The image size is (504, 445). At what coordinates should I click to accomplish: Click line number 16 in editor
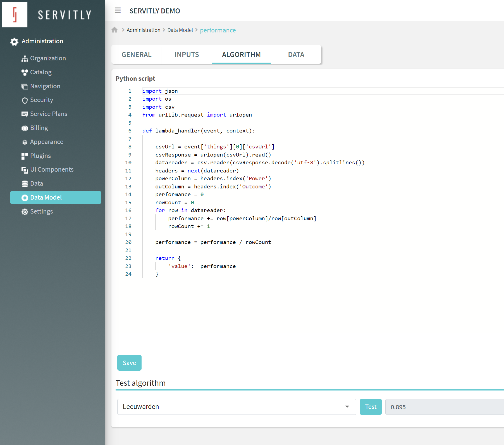[128, 210]
